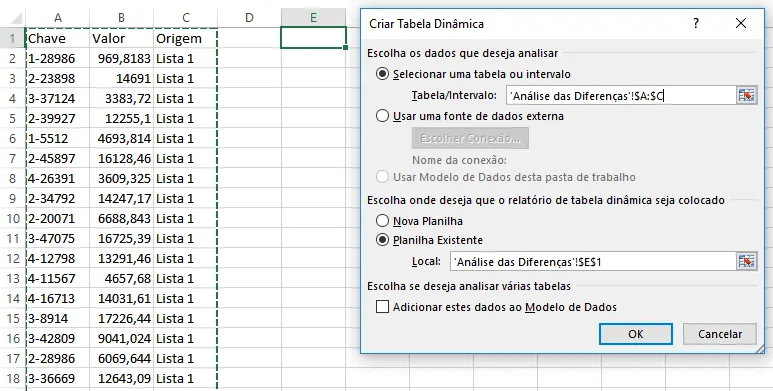Viewport: 773px width, 391px height.
Task: Click value cell 969,8183
Action: click(121, 59)
